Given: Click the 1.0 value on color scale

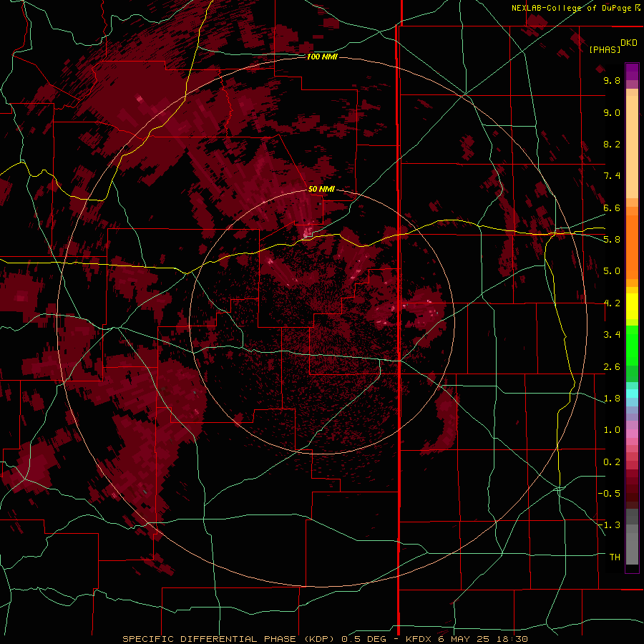Looking at the screenshot, I should [612, 430].
